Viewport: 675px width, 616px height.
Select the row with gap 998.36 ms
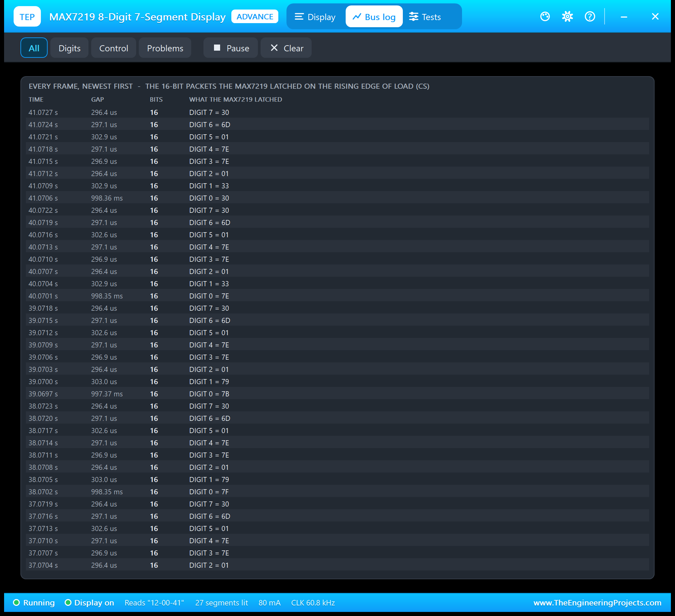[x=337, y=198]
